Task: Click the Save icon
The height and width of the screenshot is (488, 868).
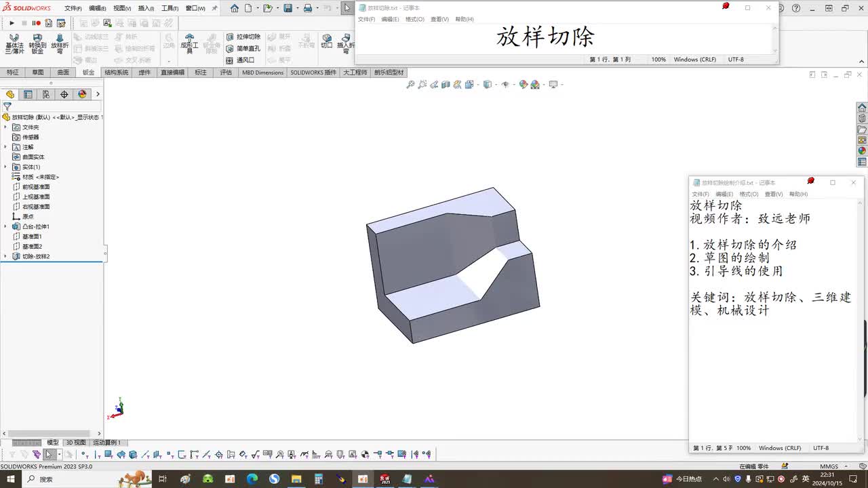Action: click(x=288, y=8)
